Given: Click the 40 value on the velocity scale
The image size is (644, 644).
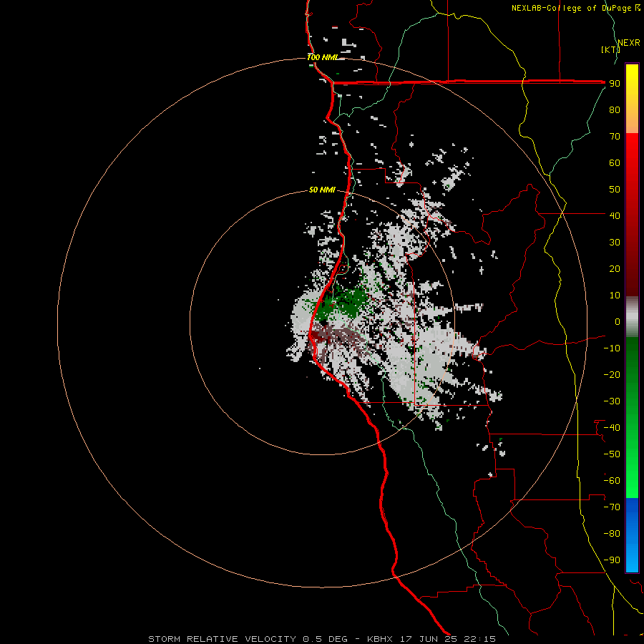Looking at the screenshot, I should [x=615, y=215].
